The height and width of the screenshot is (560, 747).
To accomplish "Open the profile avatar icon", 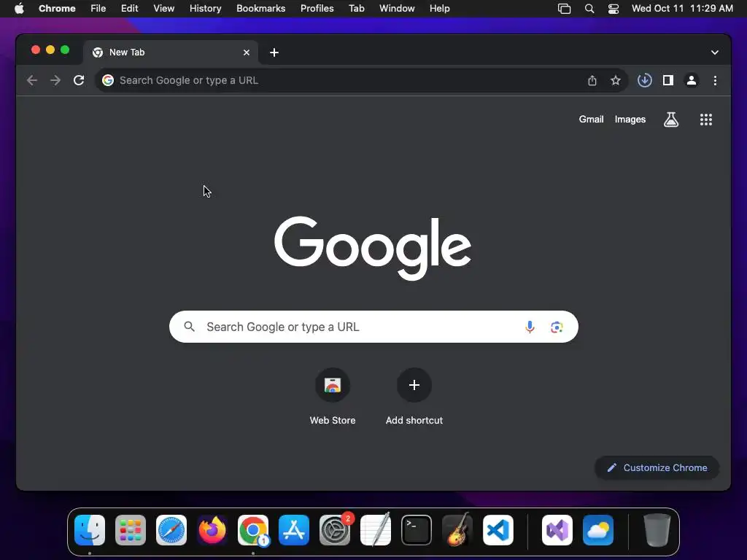I will pos(692,80).
